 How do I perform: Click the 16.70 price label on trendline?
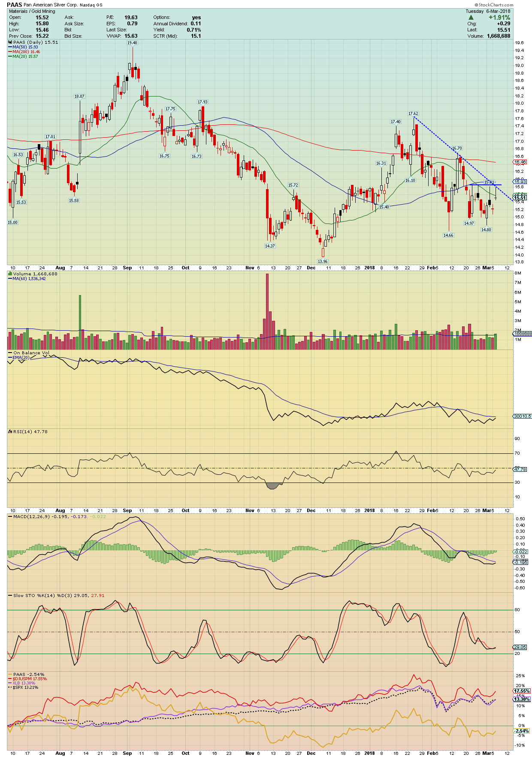[x=457, y=148]
